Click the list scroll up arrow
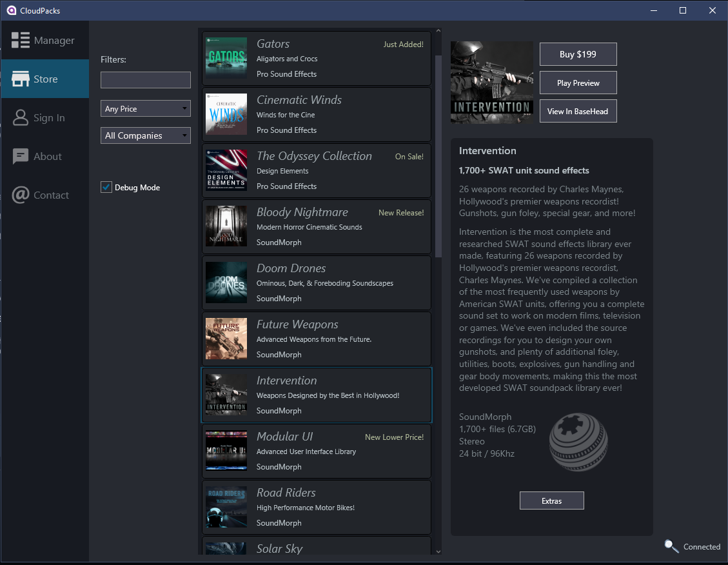 pos(438,31)
